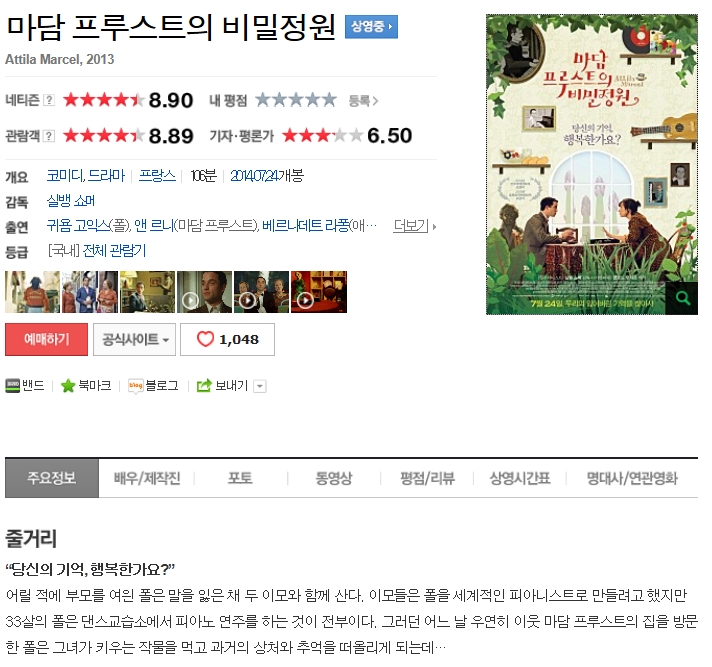
Task: Open the official site dropdown
Action: point(134,339)
